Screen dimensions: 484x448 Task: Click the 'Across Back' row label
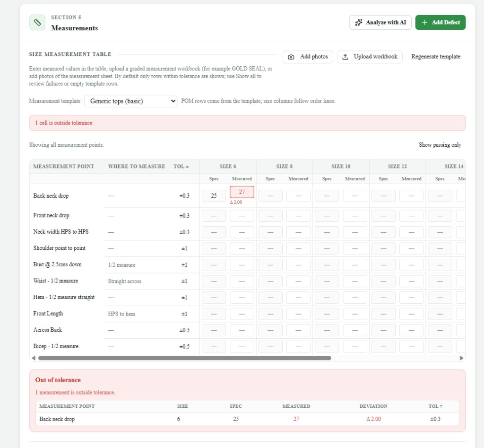click(x=48, y=330)
